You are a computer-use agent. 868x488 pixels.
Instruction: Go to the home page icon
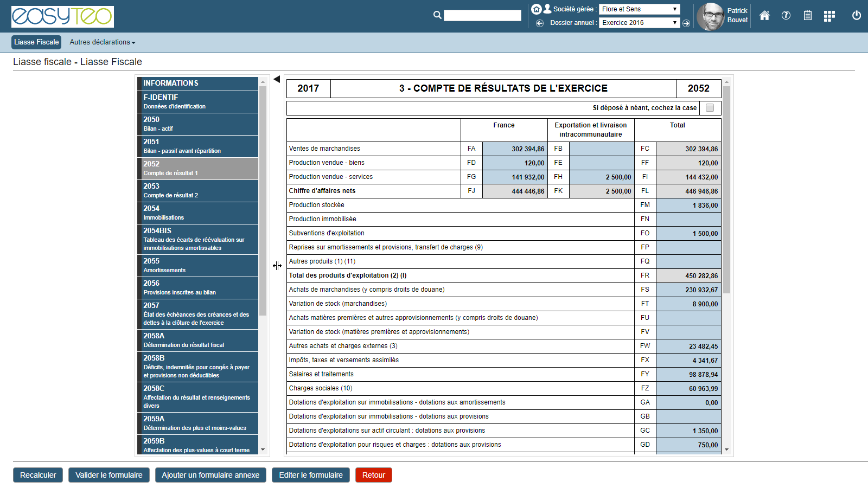point(764,16)
